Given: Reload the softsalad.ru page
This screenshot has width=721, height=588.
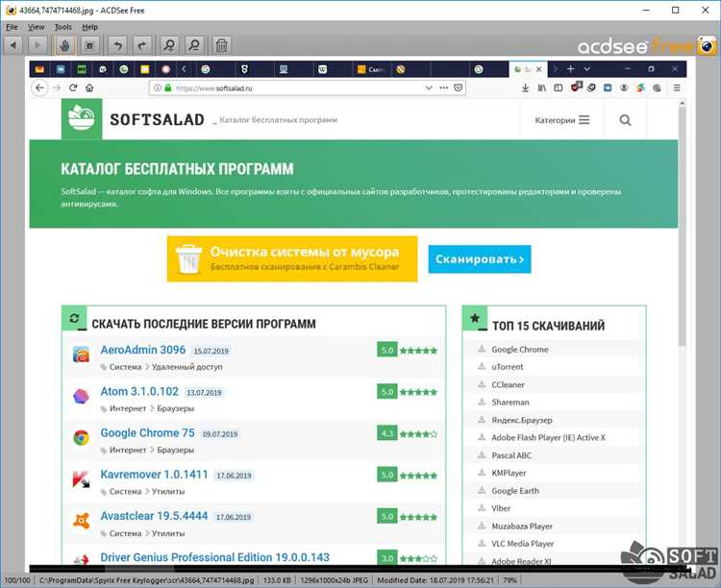Looking at the screenshot, I should (73, 87).
